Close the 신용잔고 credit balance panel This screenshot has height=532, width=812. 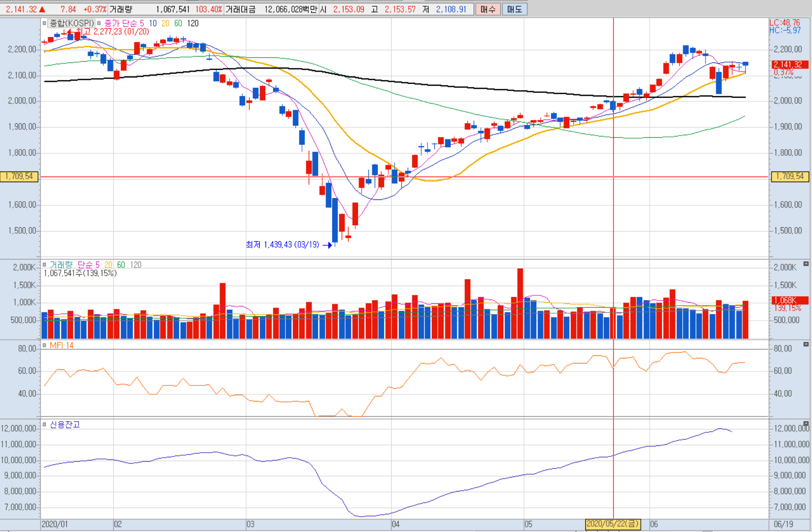(x=806, y=423)
